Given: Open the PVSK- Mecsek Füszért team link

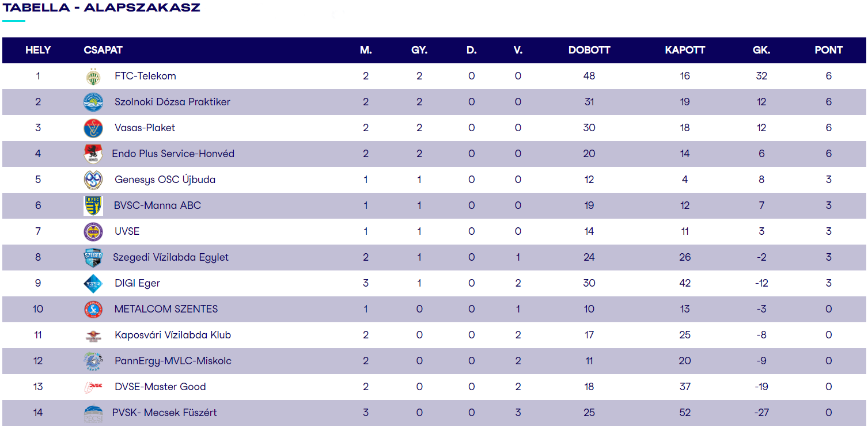Looking at the screenshot, I should click(164, 413).
